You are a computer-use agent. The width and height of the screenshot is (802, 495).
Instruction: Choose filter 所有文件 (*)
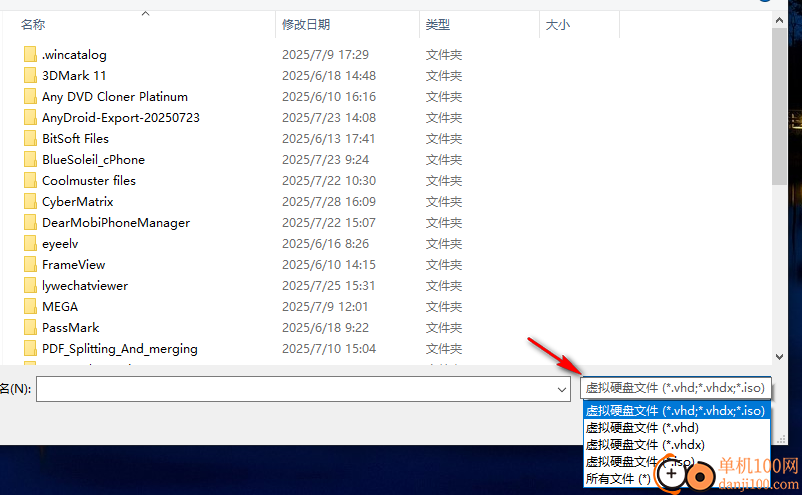click(x=618, y=479)
